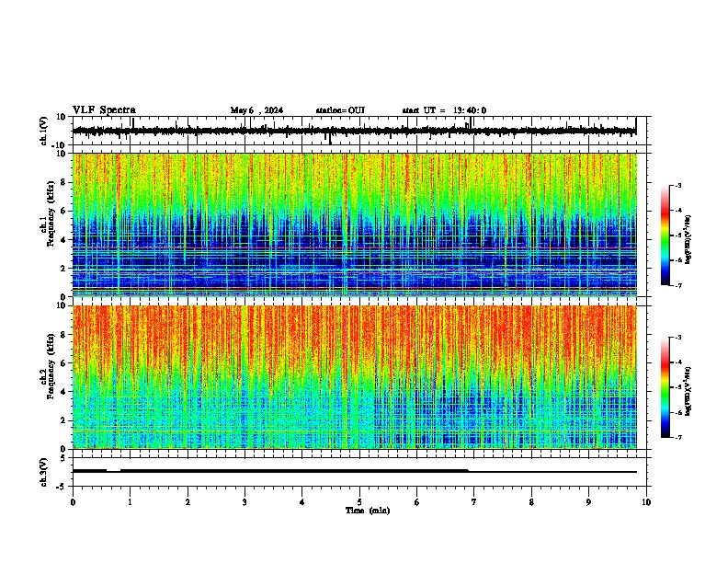The height and width of the screenshot is (563, 728).
Task: Click the "ch.3(V)" axis label
Action: [44, 473]
